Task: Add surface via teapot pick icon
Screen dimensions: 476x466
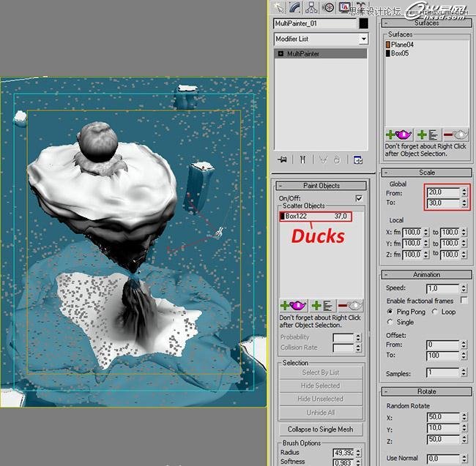Action: (x=398, y=135)
